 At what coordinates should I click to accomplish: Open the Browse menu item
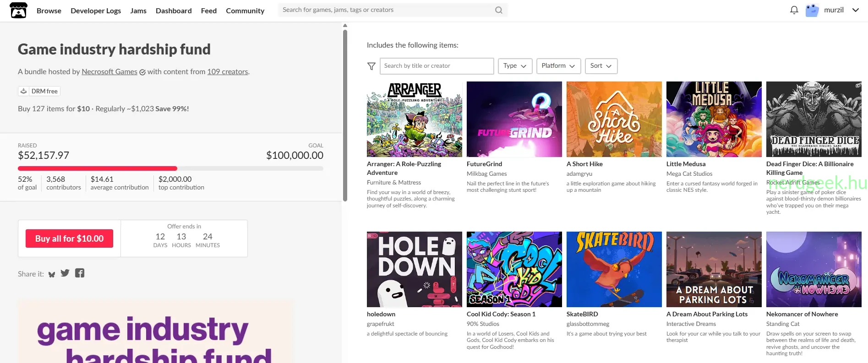pos(49,11)
